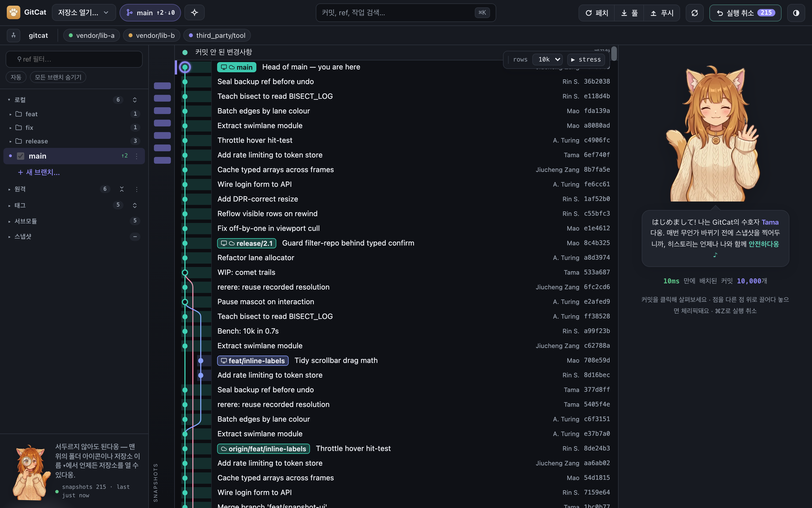Click the feat/inline-labels ref label
This screenshot has width=812, height=508.
click(253, 360)
